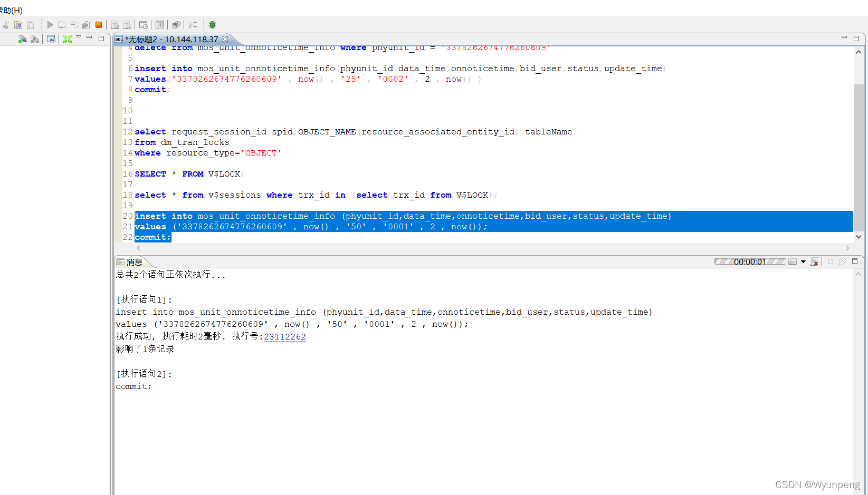This screenshot has width=868, height=495.
Task: Click the execute selected script pages icon
Action: (86, 25)
